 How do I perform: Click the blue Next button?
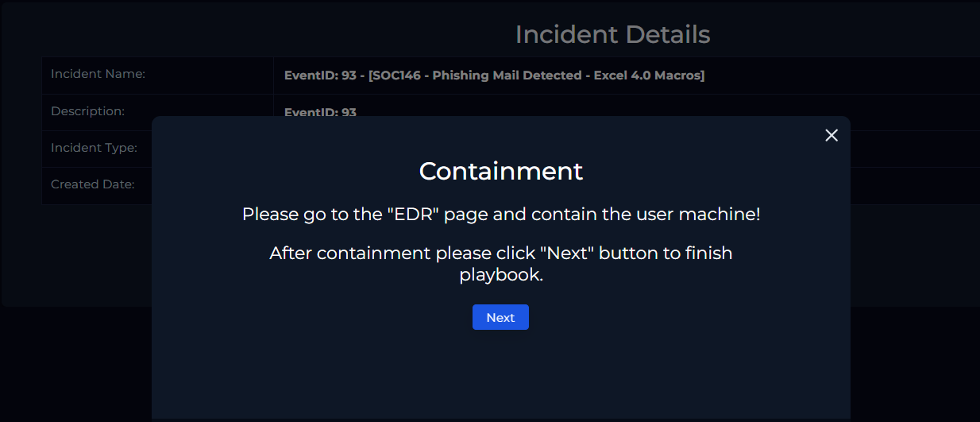[500, 317]
